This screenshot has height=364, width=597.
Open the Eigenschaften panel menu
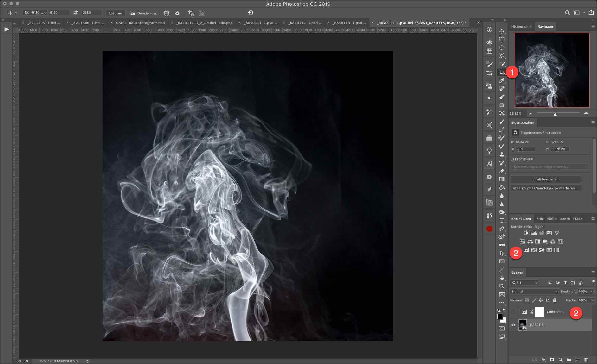click(x=593, y=122)
